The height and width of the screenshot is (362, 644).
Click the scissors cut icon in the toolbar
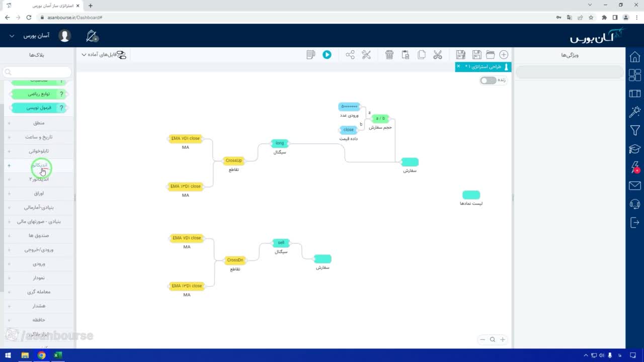(438, 55)
